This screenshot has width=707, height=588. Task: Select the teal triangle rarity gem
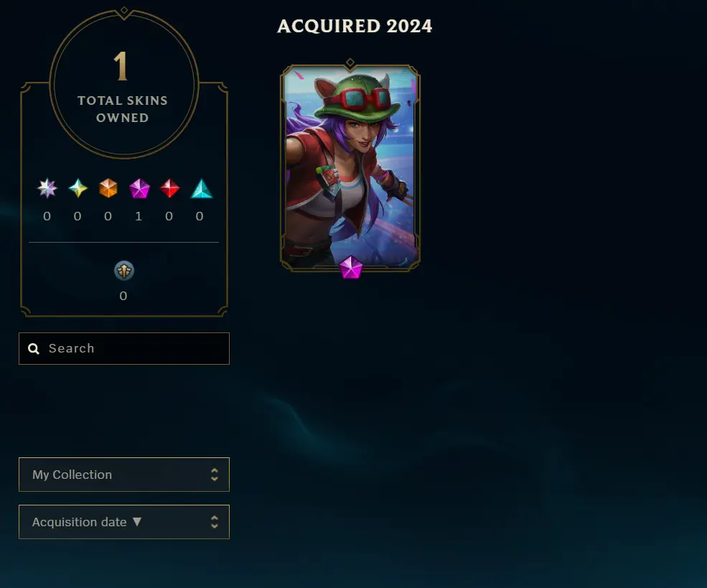pos(202,189)
